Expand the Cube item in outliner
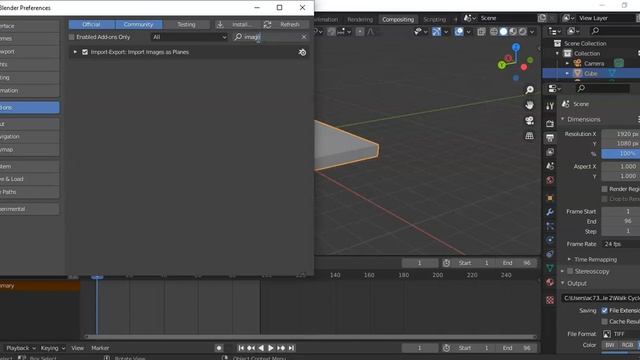The image size is (640, 360). 567,73
